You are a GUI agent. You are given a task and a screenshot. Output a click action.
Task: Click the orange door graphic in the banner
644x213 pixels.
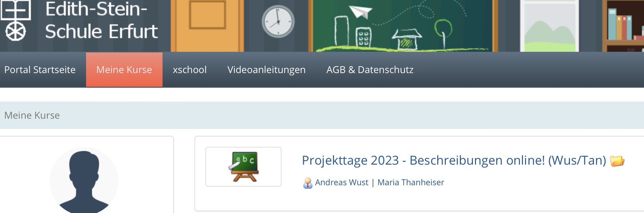(207, 26)
